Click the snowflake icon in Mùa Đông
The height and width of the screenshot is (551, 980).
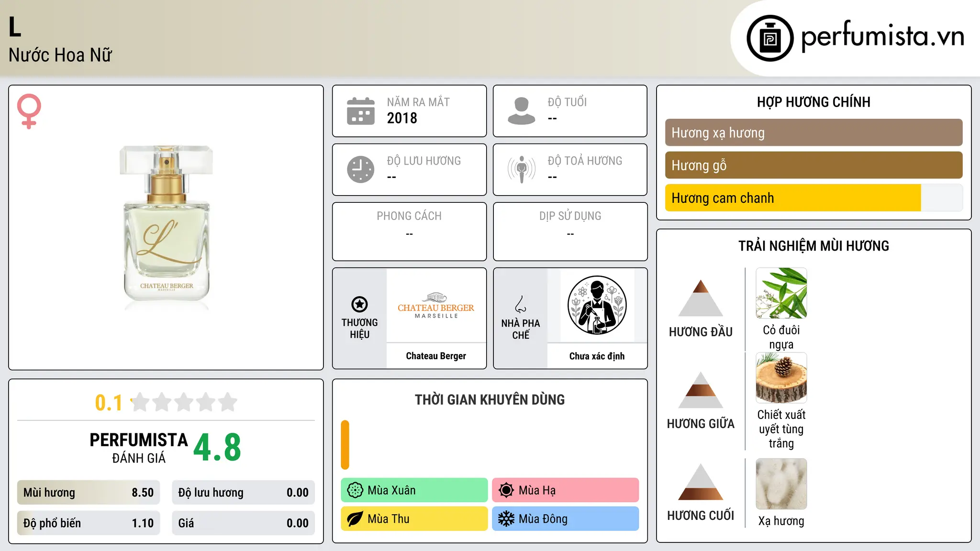click(x=506, y=519)
